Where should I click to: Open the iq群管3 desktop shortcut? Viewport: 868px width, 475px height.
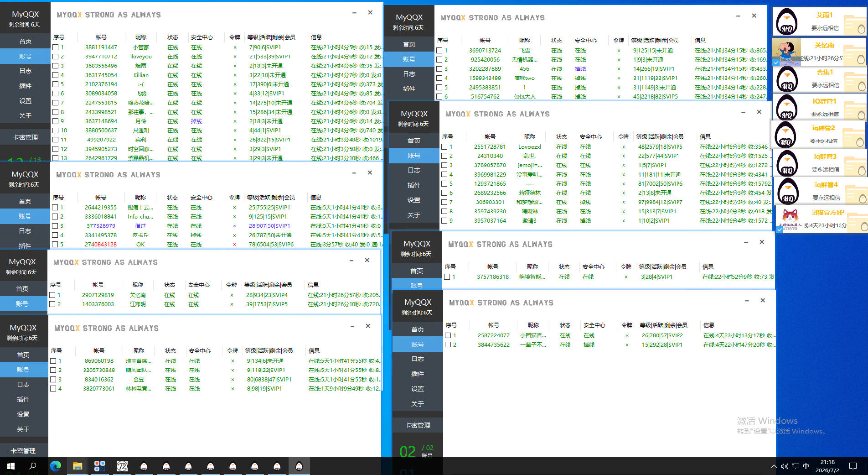point(819,163)
